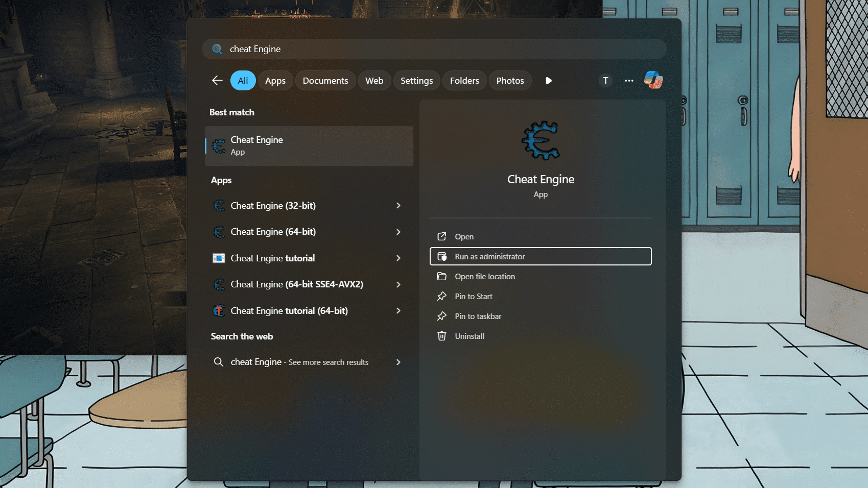Click the Best match Cheat Engine icon
The height and width of the screenshot is (488, 868).
[x=219, y=146]
